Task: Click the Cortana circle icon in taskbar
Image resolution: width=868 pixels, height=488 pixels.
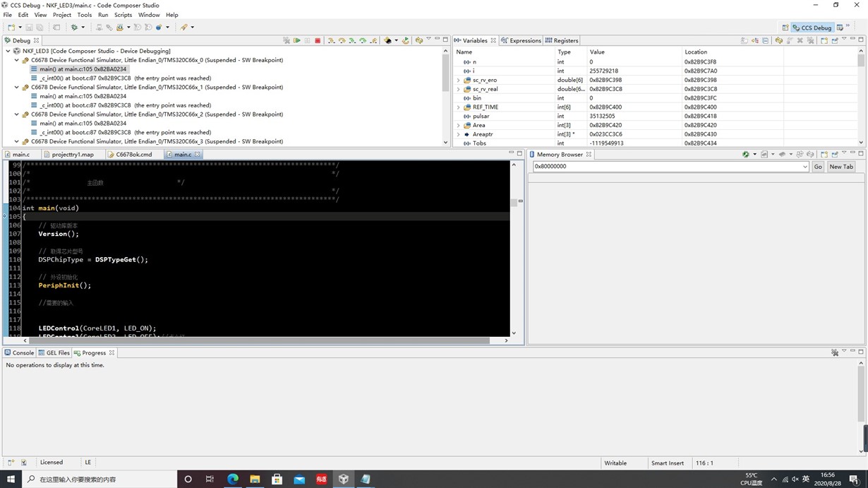Action: point(188,479)
